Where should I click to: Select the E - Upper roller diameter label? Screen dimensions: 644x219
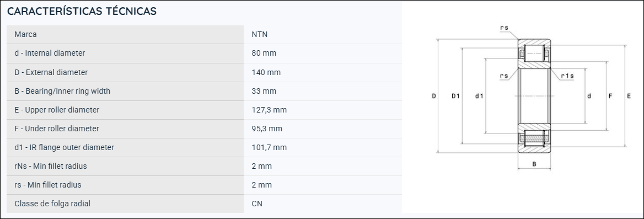[x=57, y=110]
